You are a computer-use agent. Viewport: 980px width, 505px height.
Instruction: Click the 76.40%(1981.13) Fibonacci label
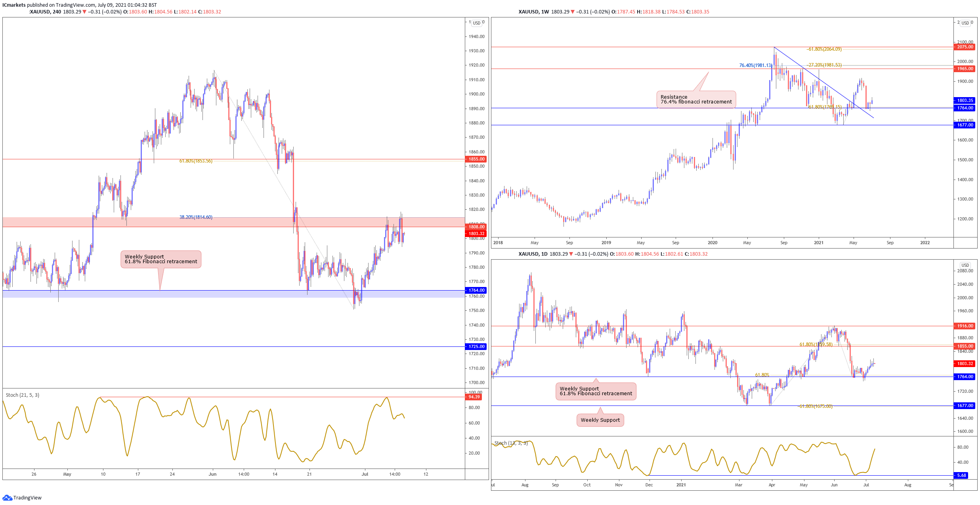[756, 65]
